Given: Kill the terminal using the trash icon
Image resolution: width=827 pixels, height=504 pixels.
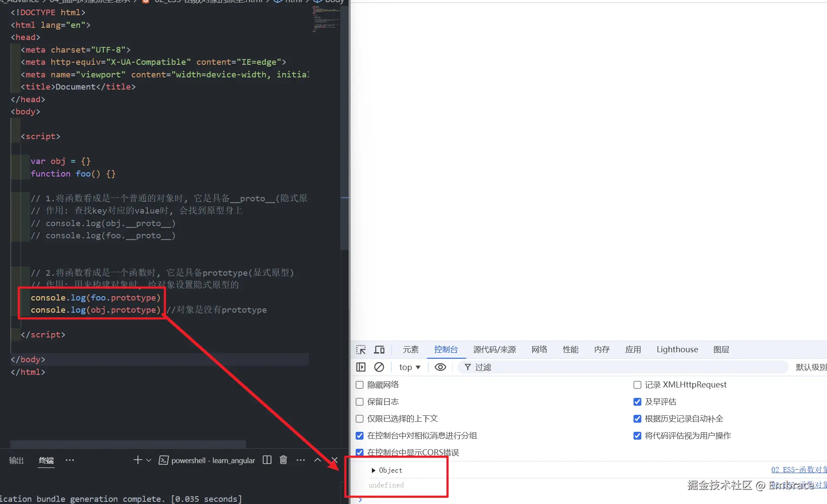Looking at the screenshot, I should tap(283, 460).
